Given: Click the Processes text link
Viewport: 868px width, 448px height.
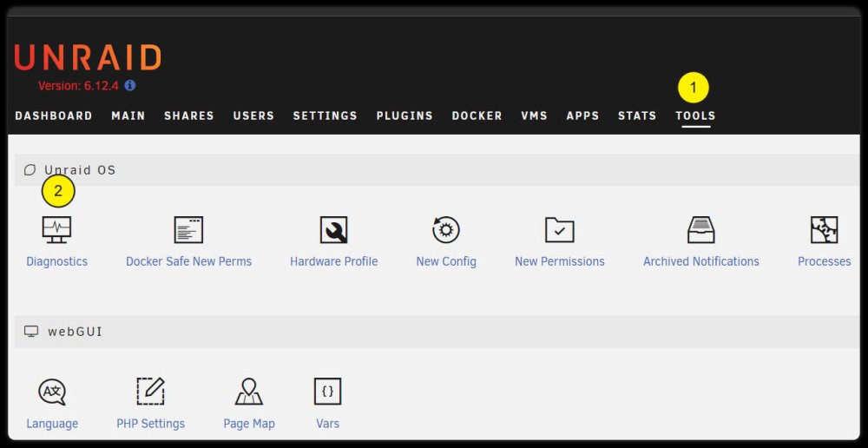Looking at the screenshot, I should pos(825,261).
